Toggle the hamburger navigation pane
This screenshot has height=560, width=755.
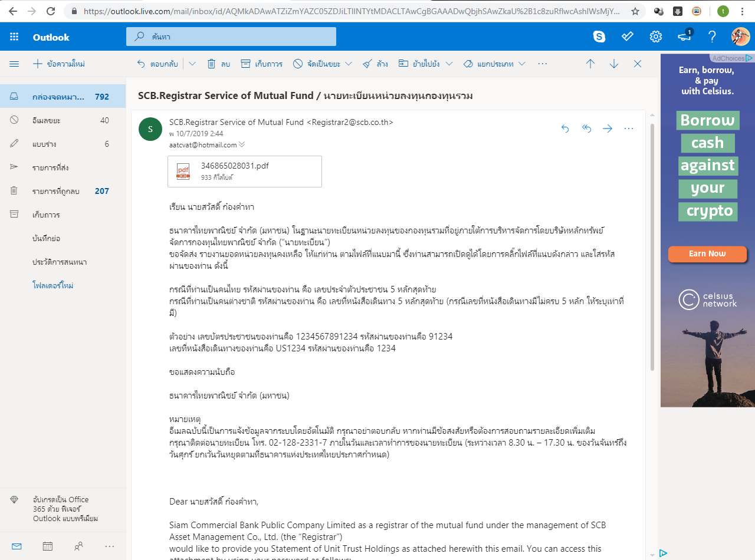pos(14,64)
